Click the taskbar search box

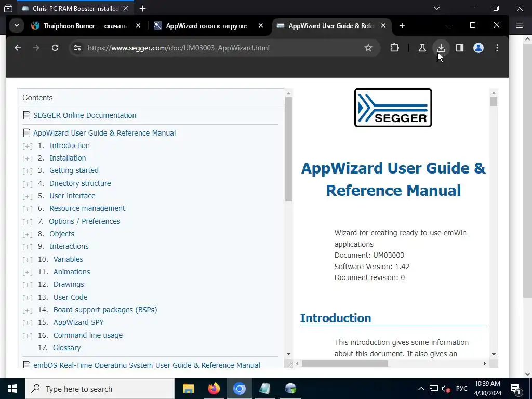click(99, 389)
